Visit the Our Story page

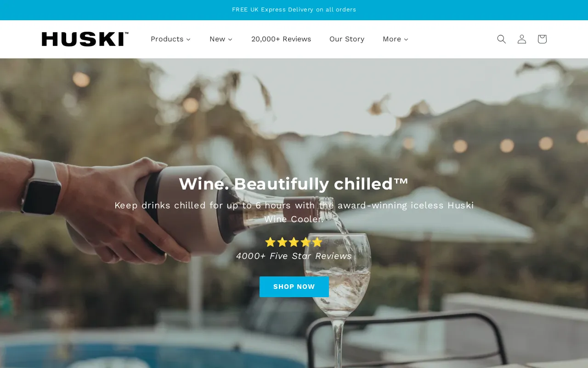(347, 39)
